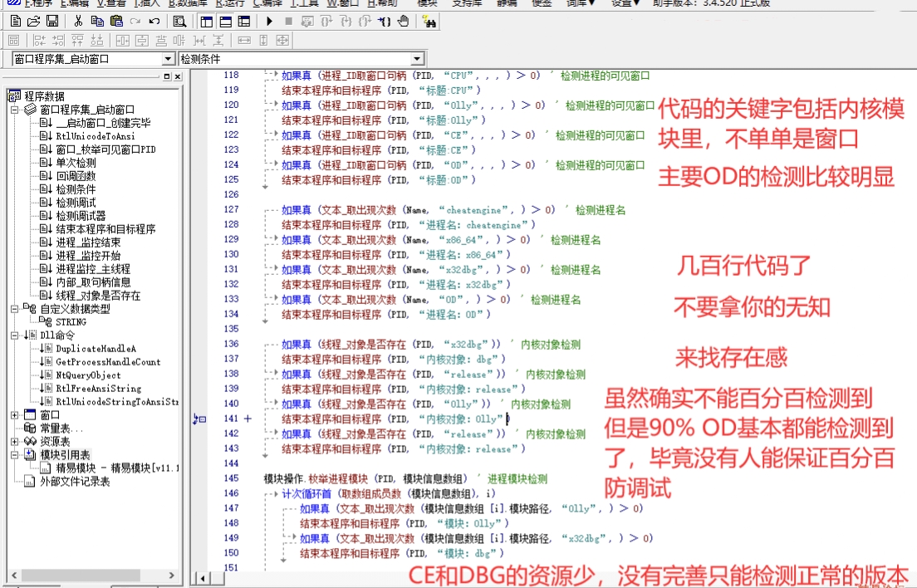Click the Cut scissors icon
The width and height of the screenshot is (917, 588).
(x=78, y=22)
